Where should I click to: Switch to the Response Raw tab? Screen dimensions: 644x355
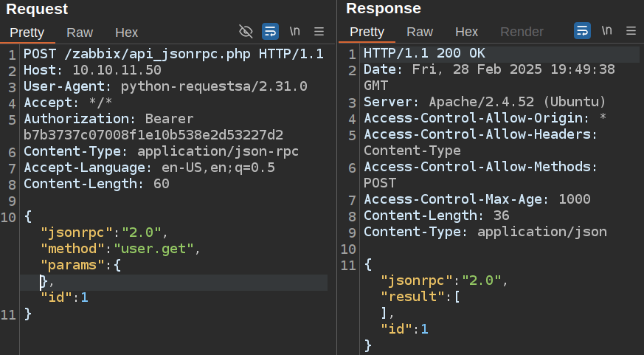[x=420, y=32]
